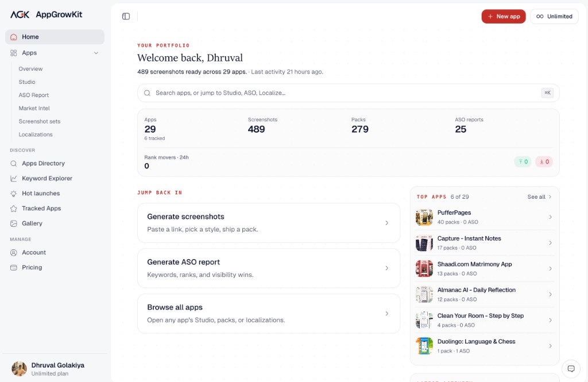Click chevron on Generate screenshots card

tap(386, 223)
